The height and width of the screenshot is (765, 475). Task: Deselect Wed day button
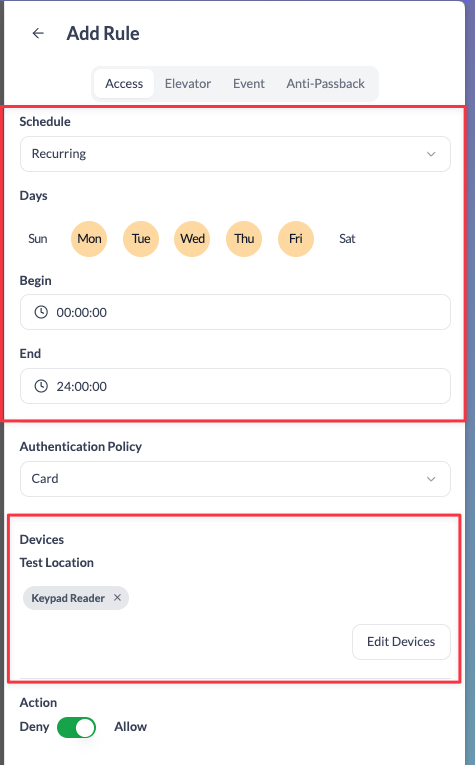coord(192,239)
